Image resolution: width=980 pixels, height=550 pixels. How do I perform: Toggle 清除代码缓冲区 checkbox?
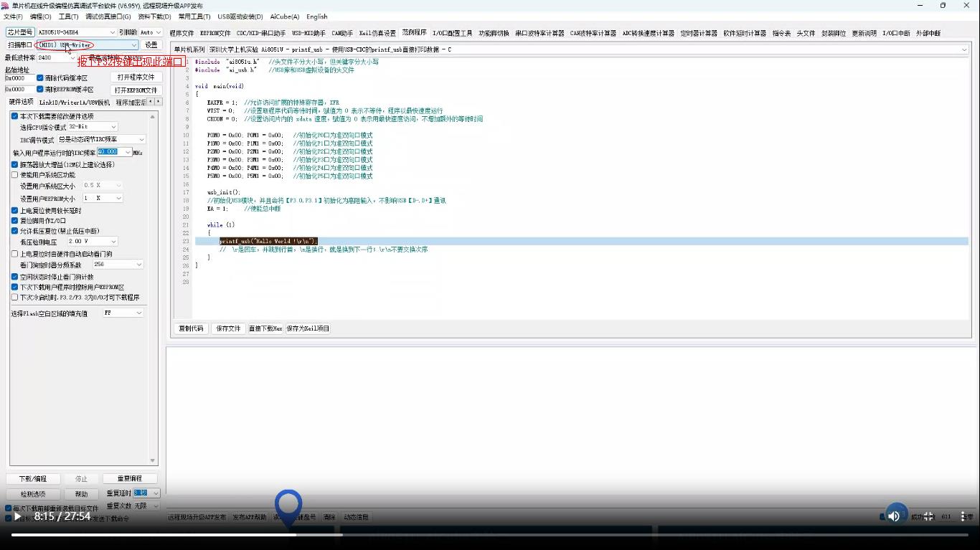[x=40, y=78]
